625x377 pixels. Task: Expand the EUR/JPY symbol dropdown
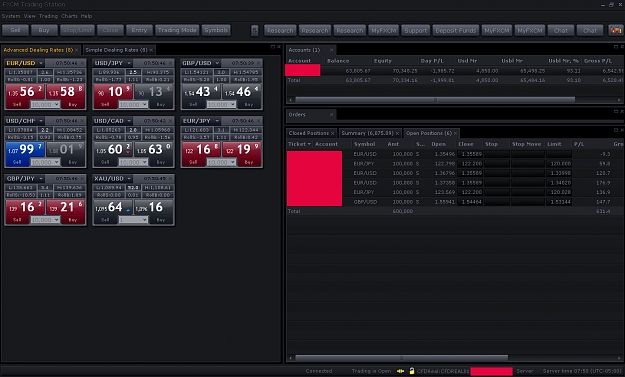(x=217, y=121)
